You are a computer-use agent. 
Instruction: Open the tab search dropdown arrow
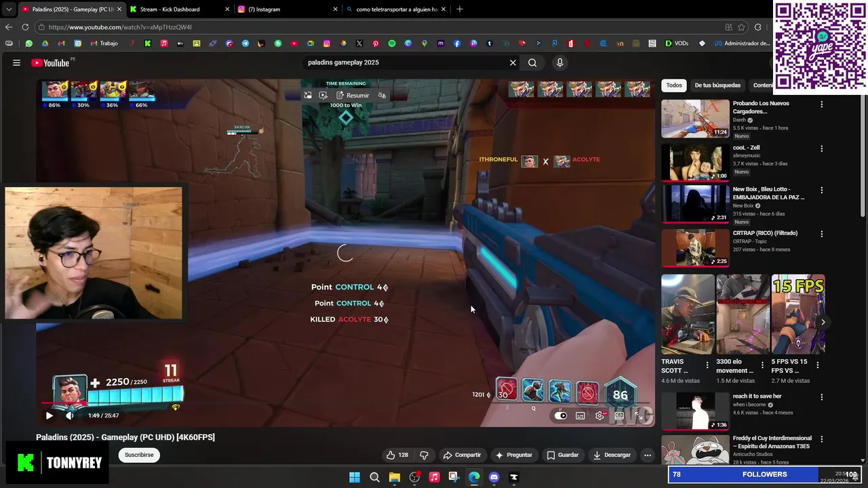[x=8, y=9]
